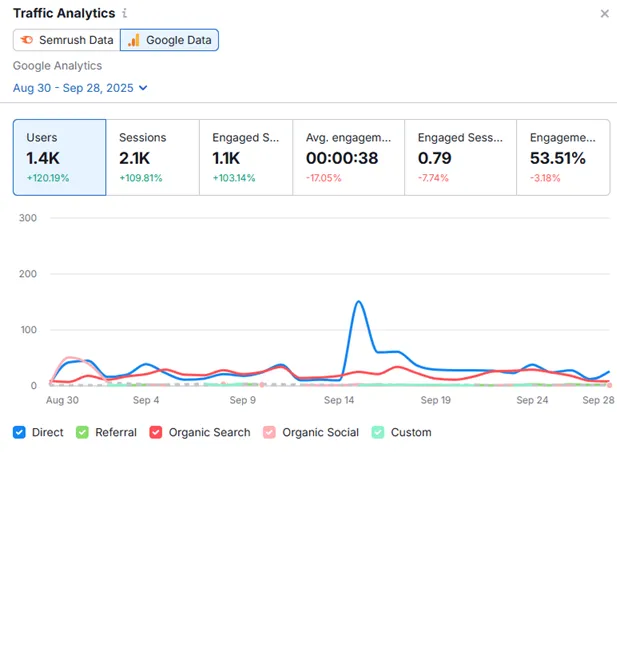Switch to Google Data source
The width and height of the screenshot is (617, 649).
169,40
